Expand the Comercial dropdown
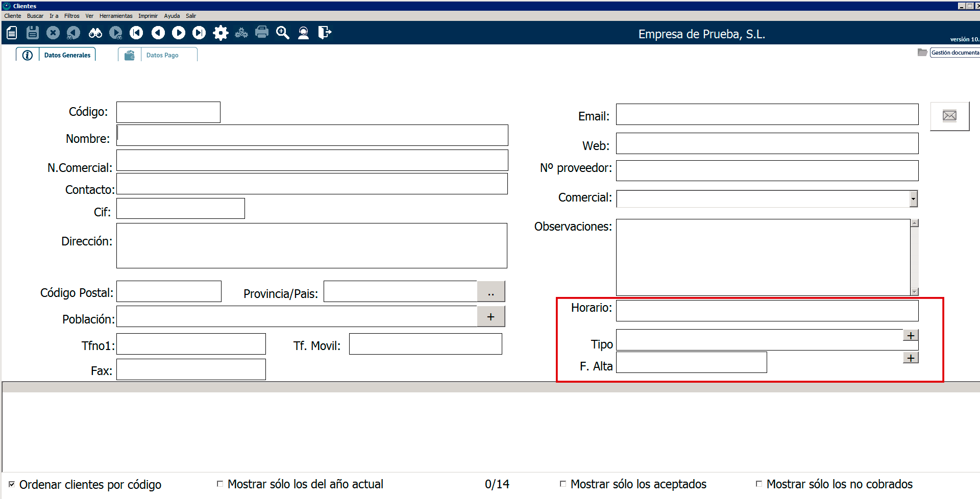Image resolution: width=980 pixels, height=499 pixels. 913,199
